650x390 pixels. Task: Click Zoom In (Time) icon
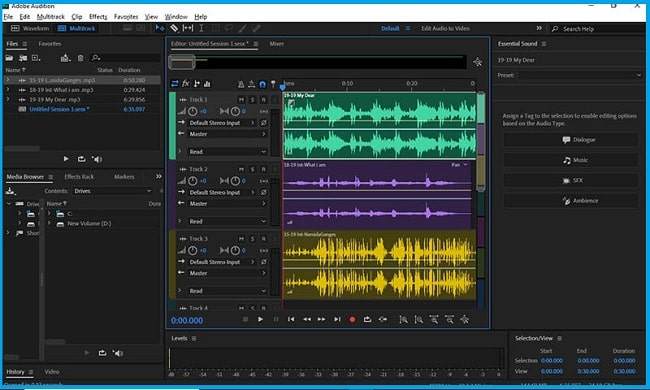pos(434,319)
